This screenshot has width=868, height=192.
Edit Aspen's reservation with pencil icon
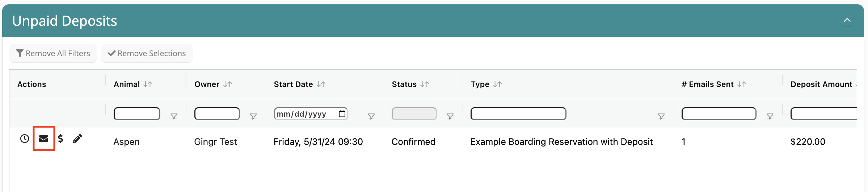point(77,138)
